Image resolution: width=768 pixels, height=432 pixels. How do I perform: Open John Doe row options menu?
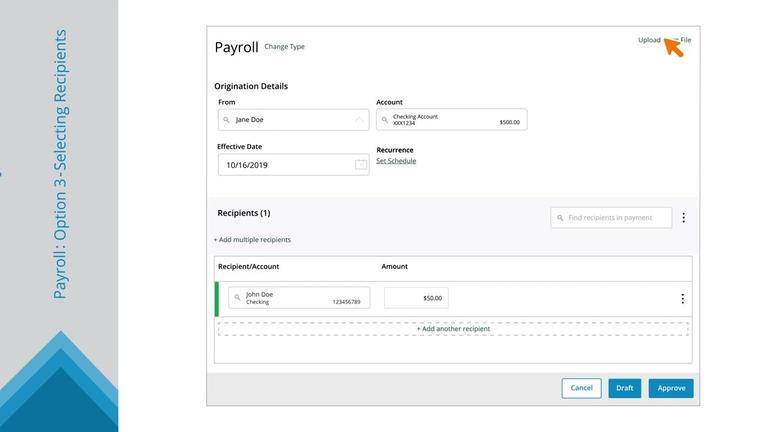(x=682, y=299)
